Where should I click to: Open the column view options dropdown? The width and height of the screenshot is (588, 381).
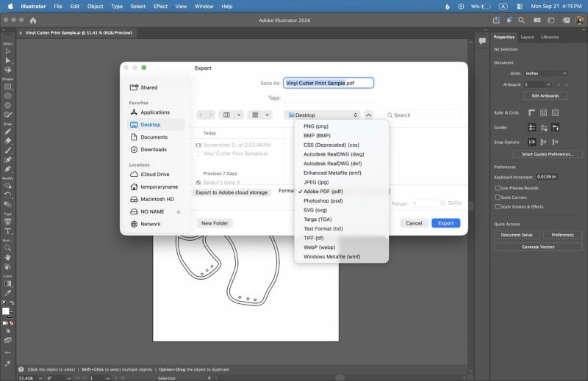click(231, 115)
